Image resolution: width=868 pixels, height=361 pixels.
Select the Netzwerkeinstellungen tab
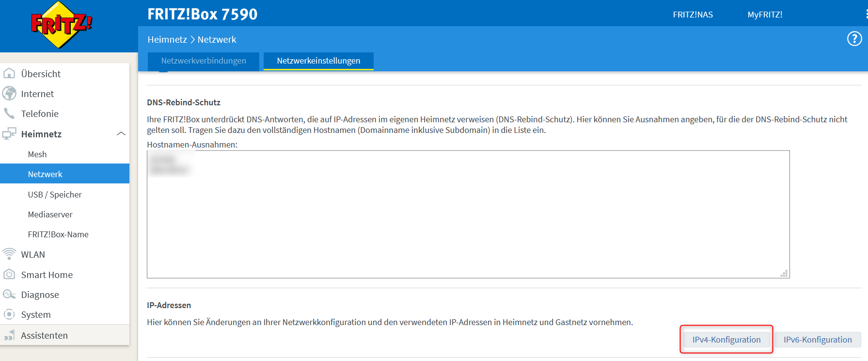point(318,61)
